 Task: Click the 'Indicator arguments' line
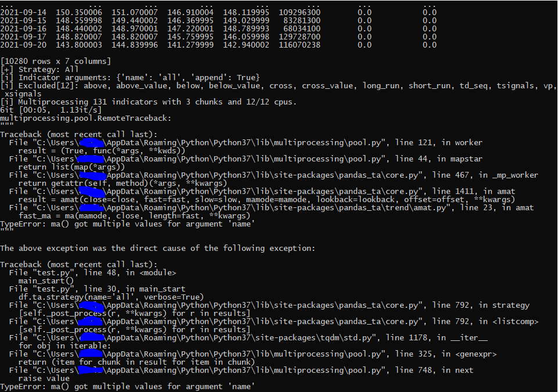click(x=130, y=78)
